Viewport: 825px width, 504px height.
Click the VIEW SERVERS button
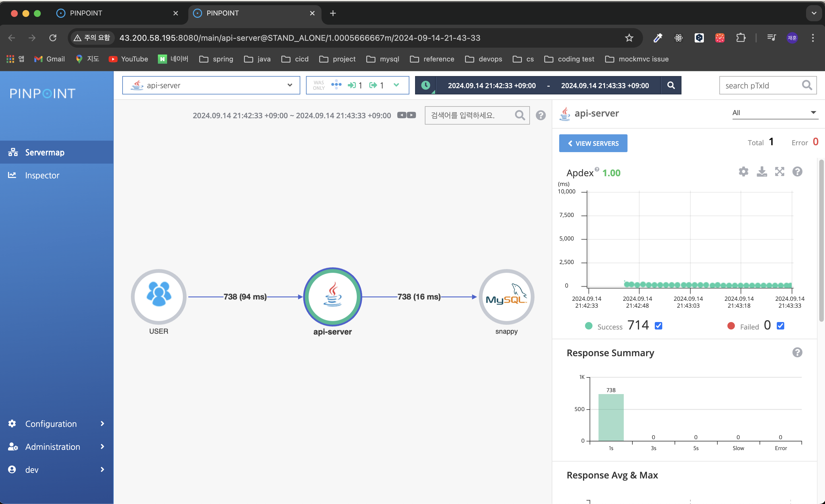pos(593,143)
